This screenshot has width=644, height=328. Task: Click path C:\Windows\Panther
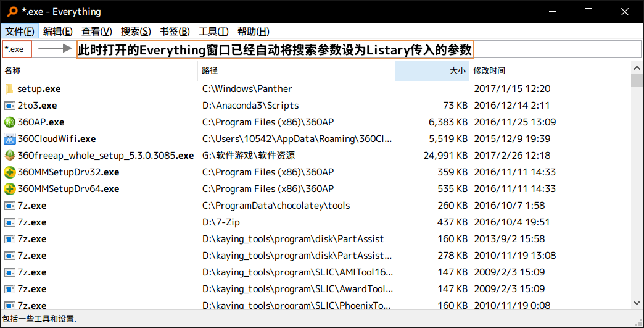pyautogui.click(x=247, y=89)
